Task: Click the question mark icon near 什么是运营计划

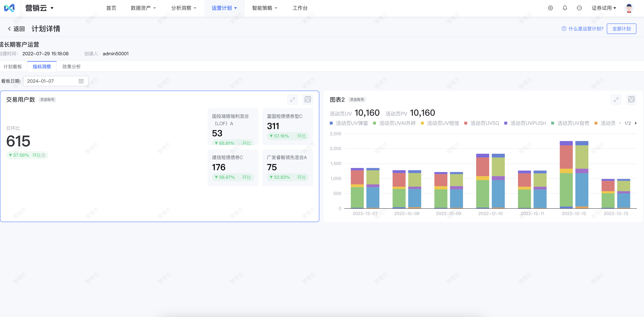Action: [564, 29]
